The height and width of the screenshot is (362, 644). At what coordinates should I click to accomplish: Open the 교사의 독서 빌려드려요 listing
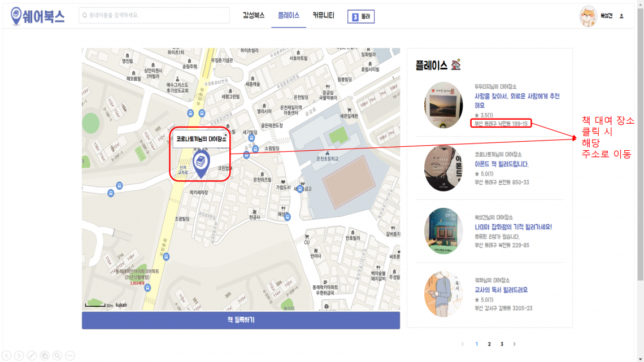coord(501,290)
